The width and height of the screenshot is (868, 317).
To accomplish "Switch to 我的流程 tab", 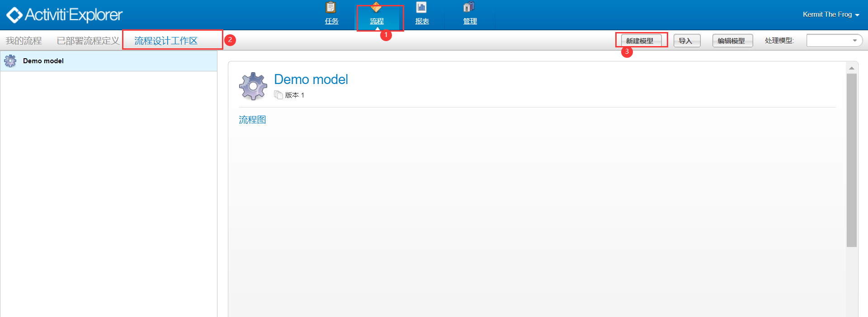I will click(x=24, y=41).
